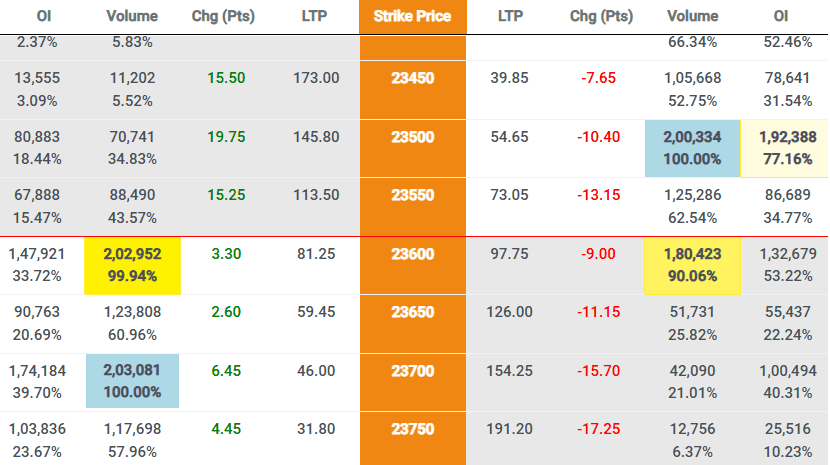The width and height of the screenshot is (830, 465).
Task: Click the Strike Price column header
Action: coord(412,16)
